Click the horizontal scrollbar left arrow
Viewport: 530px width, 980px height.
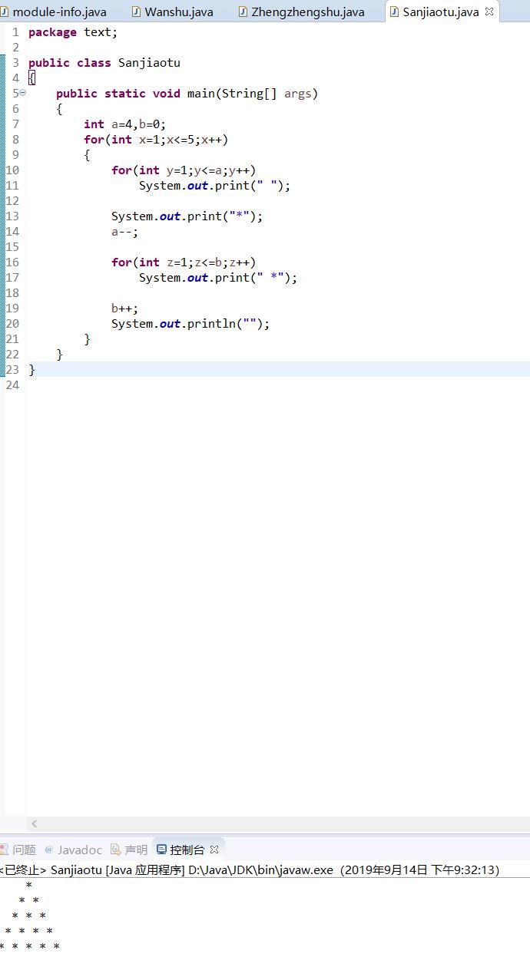pyautogui.click(x=34, y=823)
